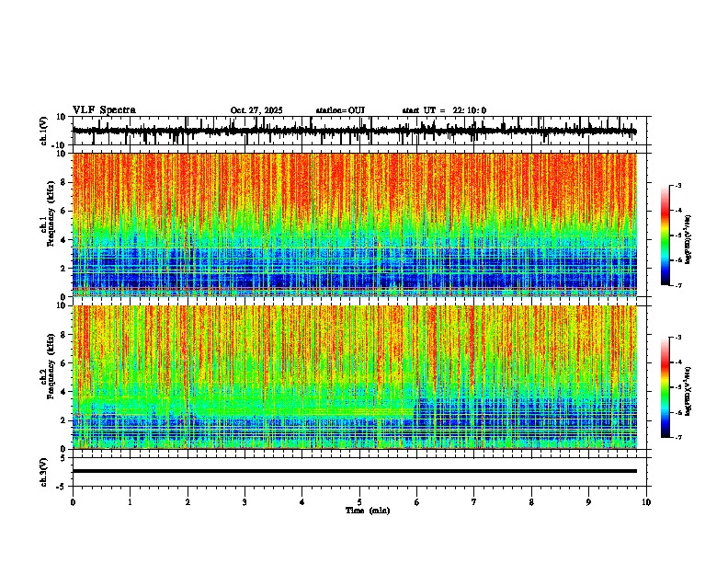Click the time axis tick label "0"

[x=73, y=502]
